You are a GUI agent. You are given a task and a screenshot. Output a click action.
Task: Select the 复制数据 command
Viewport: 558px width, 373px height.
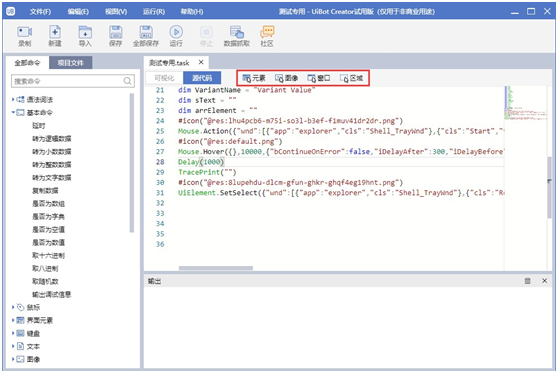[45, 190]
